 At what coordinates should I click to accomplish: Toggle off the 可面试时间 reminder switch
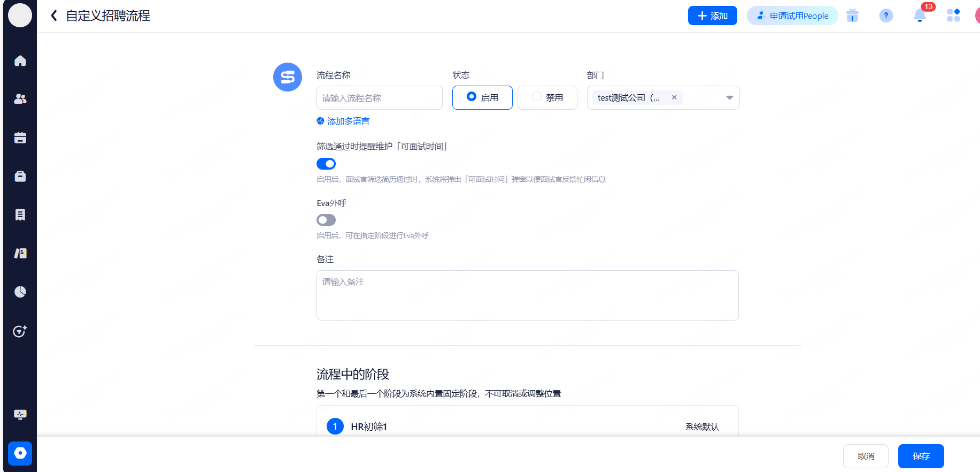pos(326,164)
